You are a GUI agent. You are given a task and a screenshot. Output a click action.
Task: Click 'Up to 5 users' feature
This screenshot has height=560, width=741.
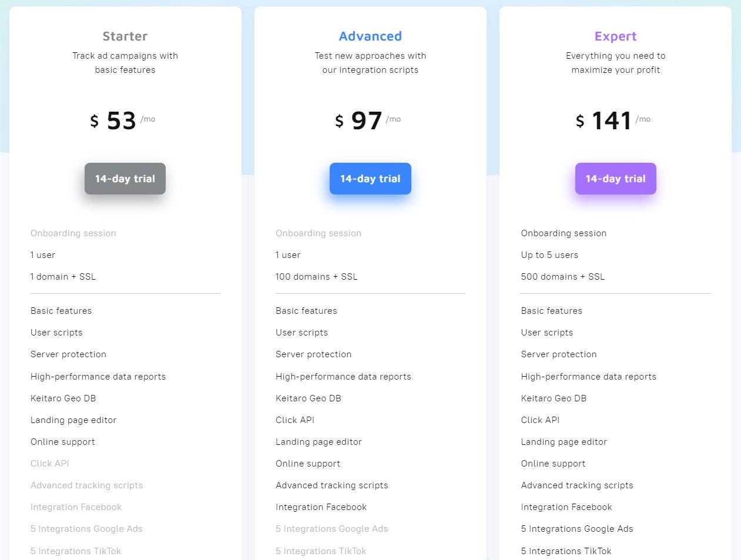pos(549,255)
